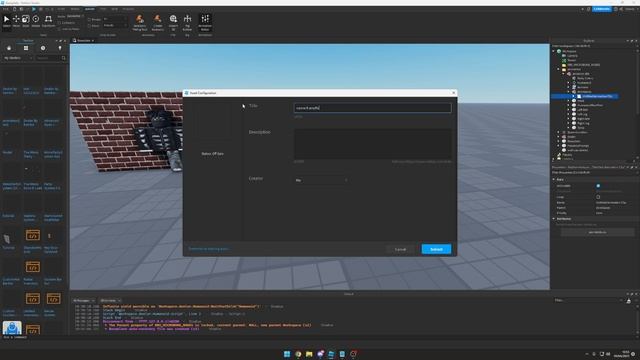This screenshot has height=360, width=640.
Task: Collapse the Workspace node in Explorer
Action: (554, 51)
